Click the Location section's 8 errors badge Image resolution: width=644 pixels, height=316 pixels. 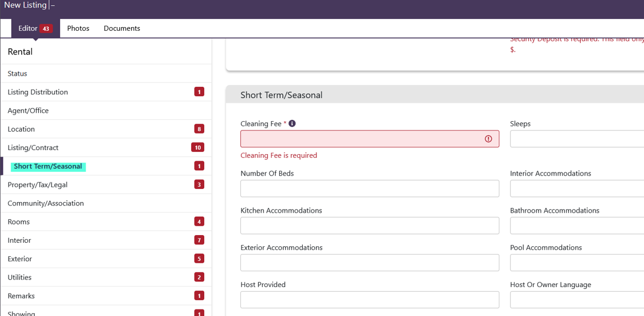pyautogui.click(x=200, y=129)
